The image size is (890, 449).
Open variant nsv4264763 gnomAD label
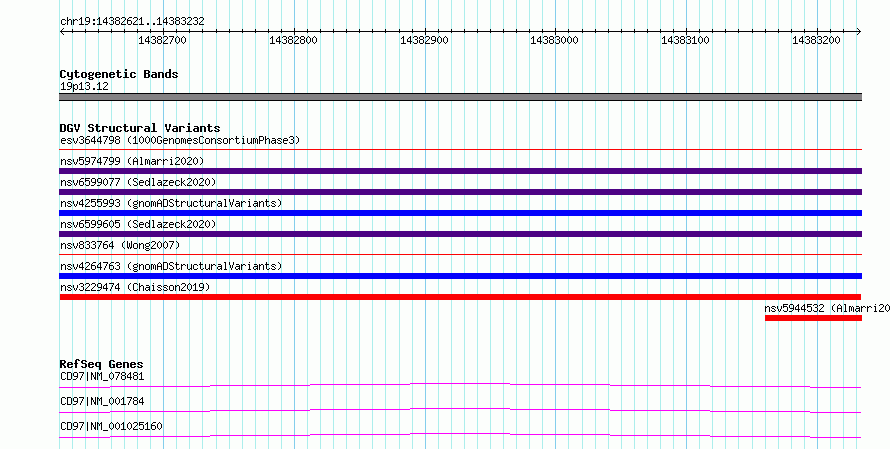click(171, 266)
